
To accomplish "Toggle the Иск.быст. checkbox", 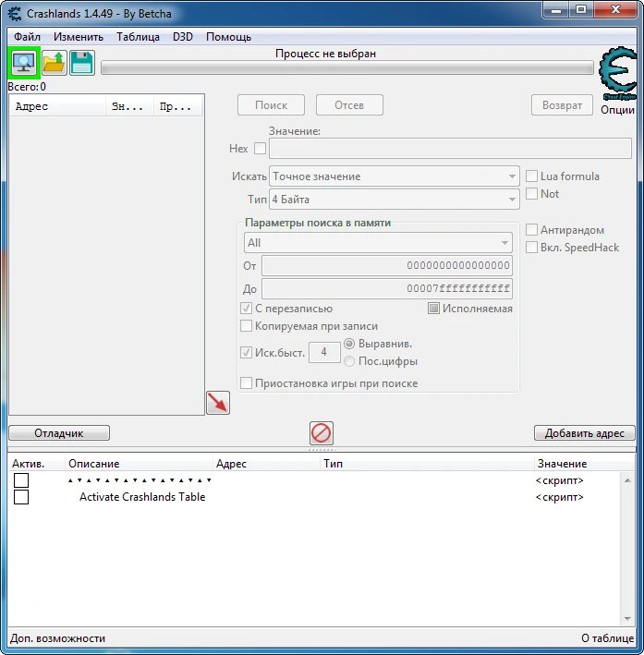I will (x=246, y=353).
